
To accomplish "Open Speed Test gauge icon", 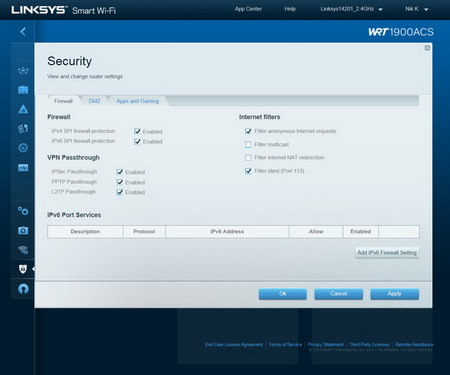I will click(23, 148).
